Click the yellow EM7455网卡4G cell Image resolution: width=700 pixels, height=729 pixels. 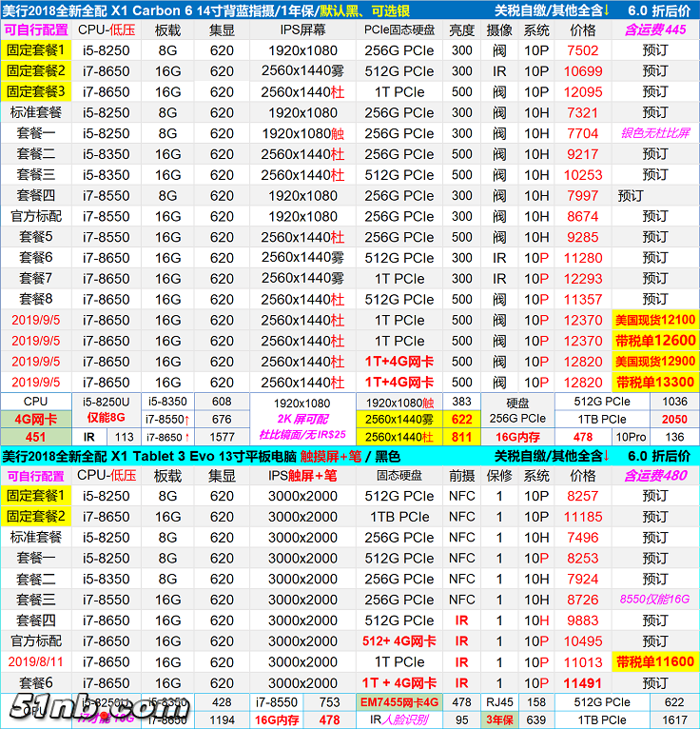[399, 702]
